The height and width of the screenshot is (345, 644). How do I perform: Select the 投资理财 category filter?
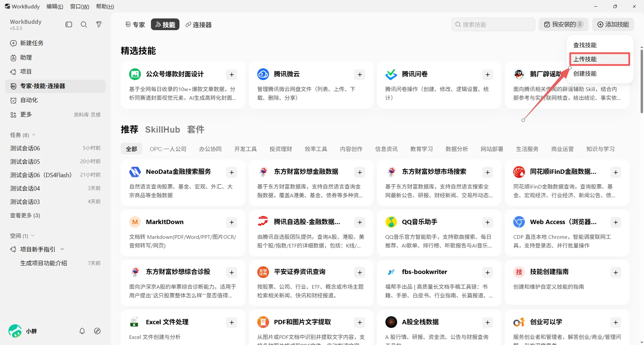[x=281, y=149]
